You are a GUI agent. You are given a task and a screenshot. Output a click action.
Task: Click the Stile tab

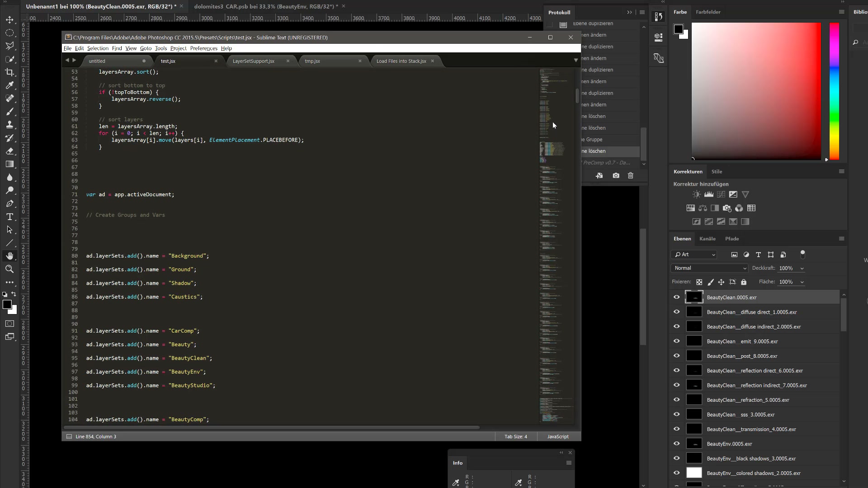[x=717, y=171]
